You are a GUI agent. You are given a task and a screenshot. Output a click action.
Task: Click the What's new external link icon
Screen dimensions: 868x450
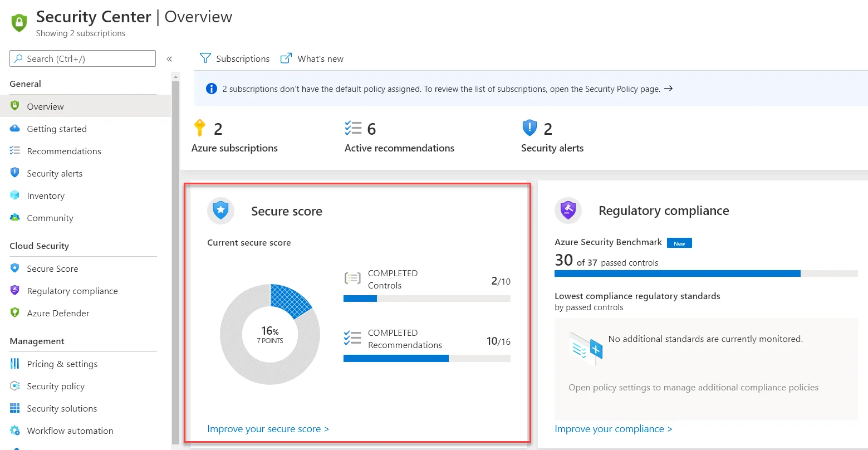tap(286, 58)
